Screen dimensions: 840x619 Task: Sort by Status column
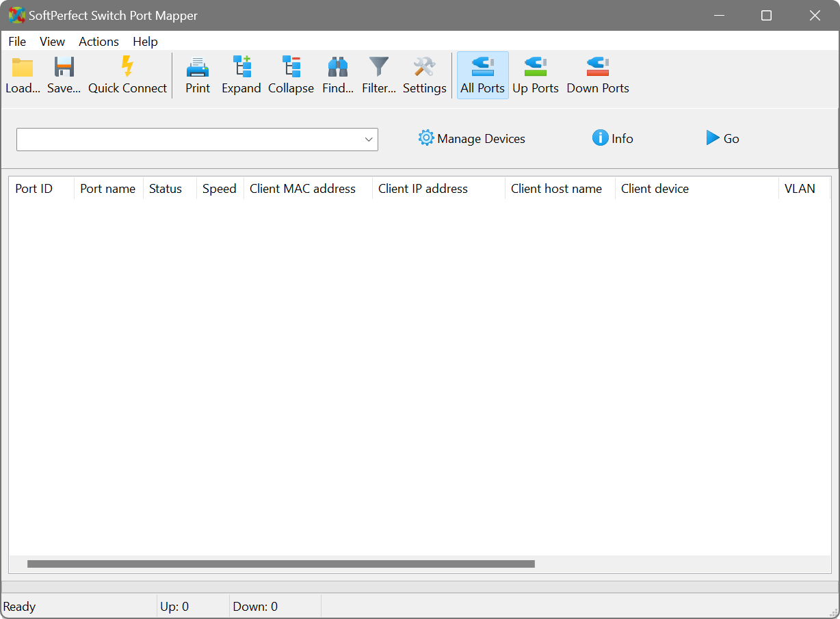tap(170, 189)
